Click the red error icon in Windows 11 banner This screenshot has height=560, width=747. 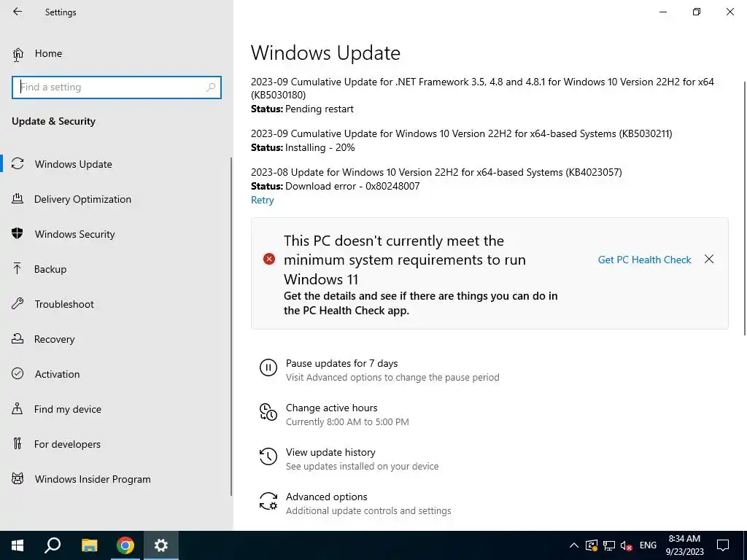click(269, 259)
